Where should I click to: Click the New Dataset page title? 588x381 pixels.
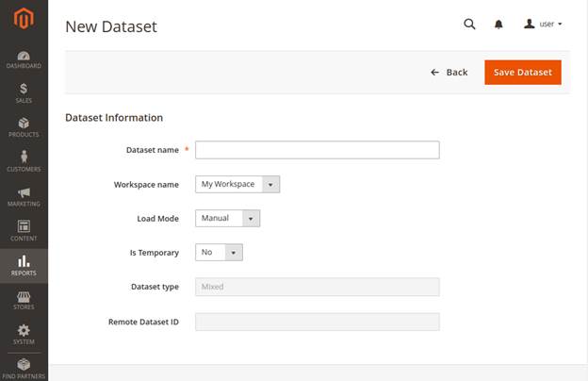(x=111, y=26)
